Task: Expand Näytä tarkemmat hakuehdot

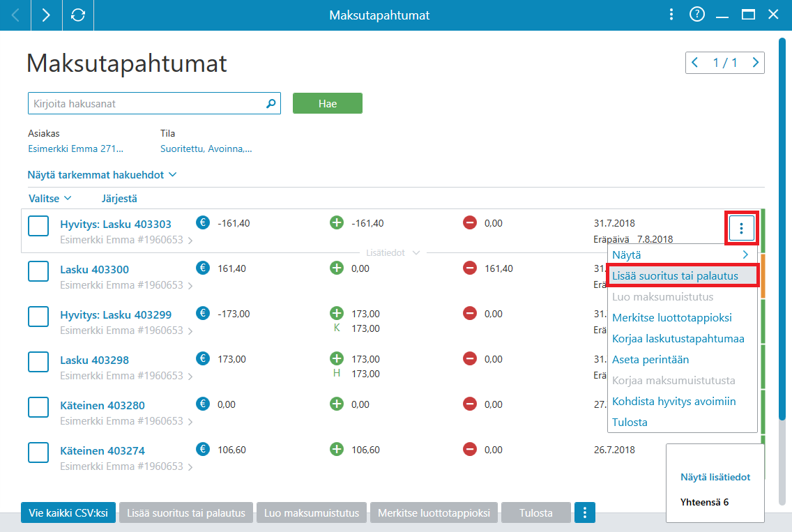Action: (102, 175)
